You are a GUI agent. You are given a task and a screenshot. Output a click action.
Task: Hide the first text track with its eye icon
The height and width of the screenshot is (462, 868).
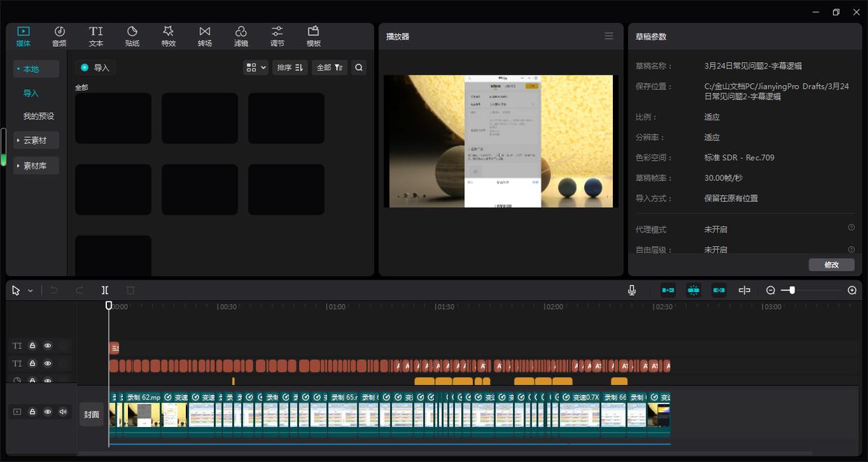pyautogui.click(x=48, y=345)
